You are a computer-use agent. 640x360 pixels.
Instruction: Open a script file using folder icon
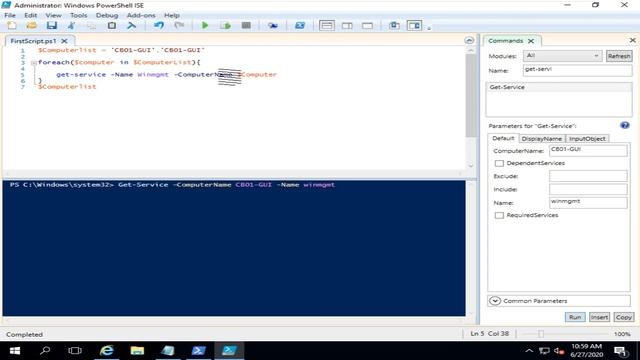click(x=32, y=25)
